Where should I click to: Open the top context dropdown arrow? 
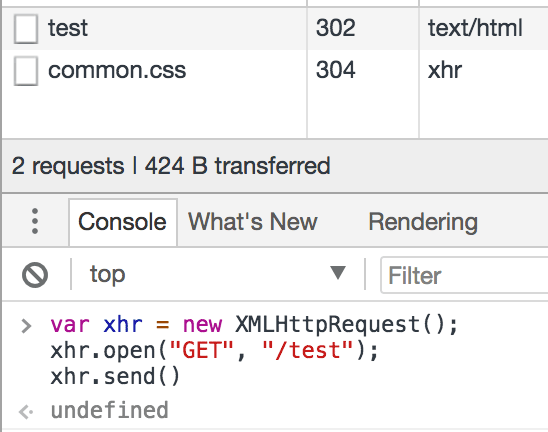click(338, 273)
